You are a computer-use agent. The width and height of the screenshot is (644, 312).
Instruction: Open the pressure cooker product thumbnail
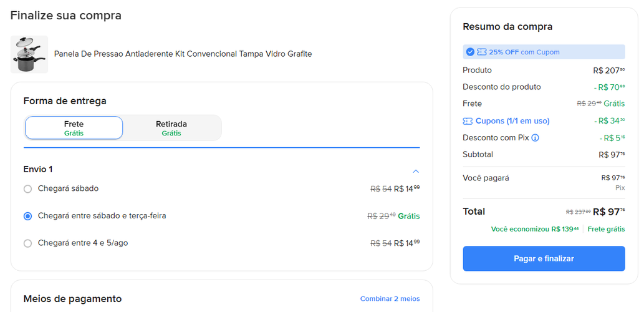point(29,54)
